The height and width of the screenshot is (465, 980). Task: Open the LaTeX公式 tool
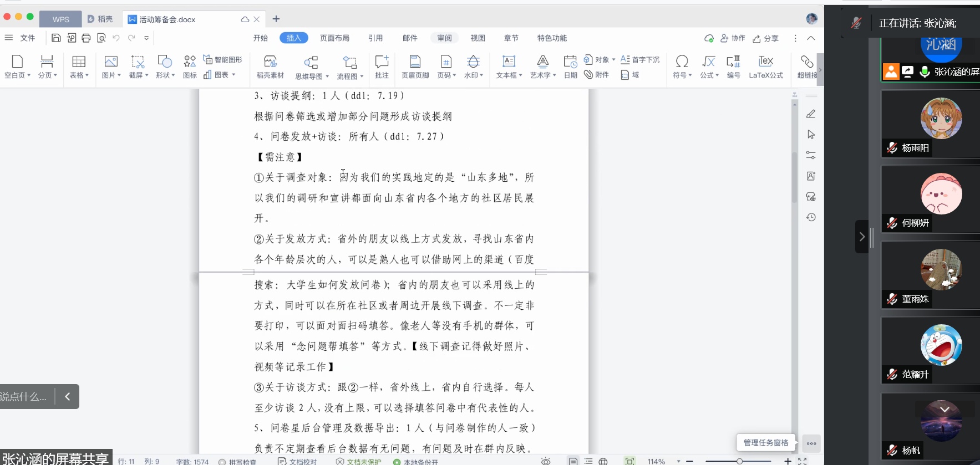click(765, 67)
